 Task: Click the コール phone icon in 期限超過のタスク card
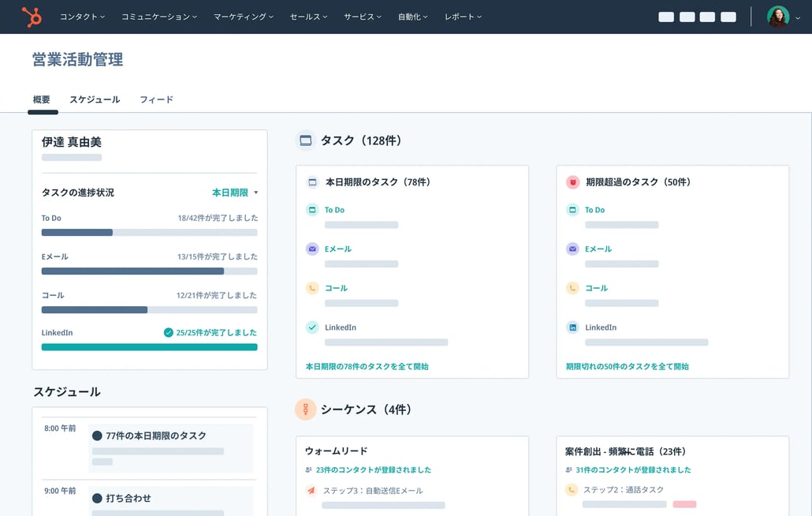[x=573, y=288]
